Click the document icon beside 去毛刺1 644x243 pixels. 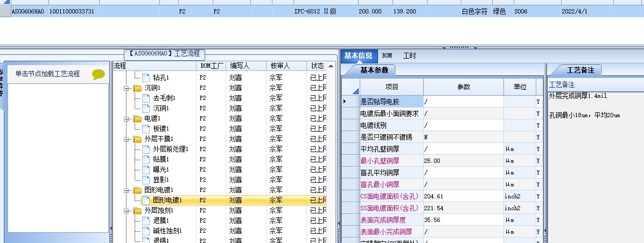pos(146,98)
